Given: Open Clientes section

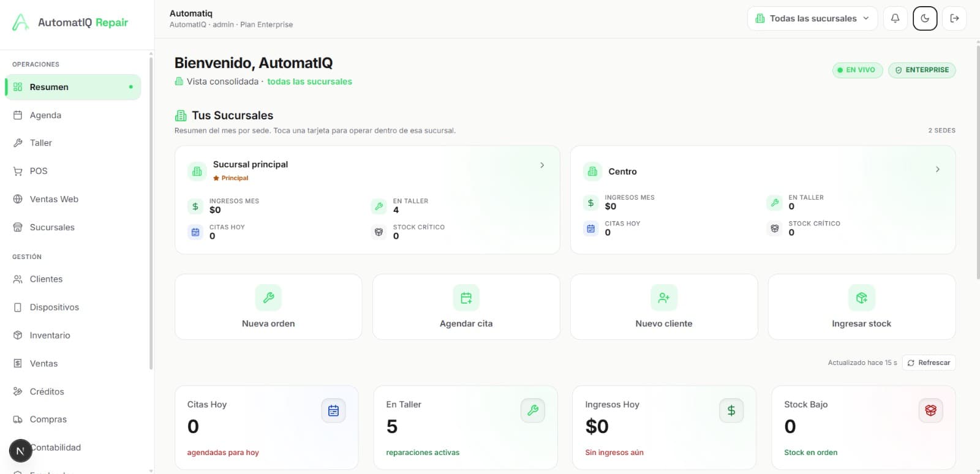Looking at the screenshot, I should pos(73,279).
